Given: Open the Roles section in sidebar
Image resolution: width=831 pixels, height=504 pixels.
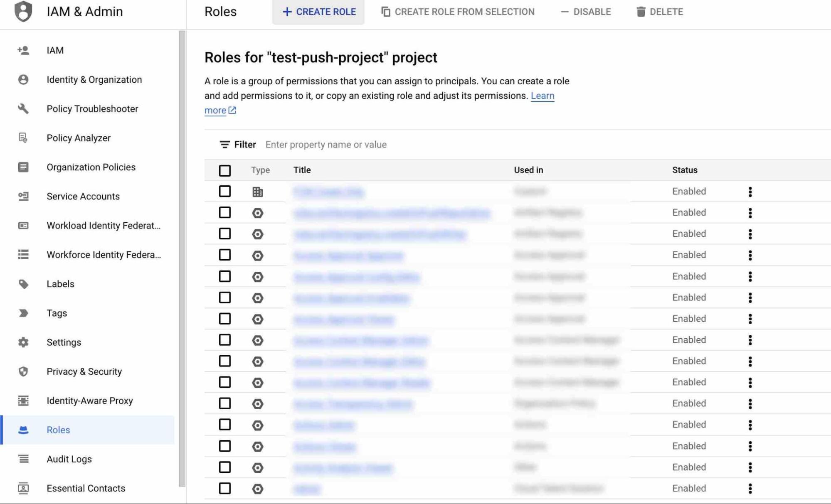Looking at the screenshot, I should (58, 429).
